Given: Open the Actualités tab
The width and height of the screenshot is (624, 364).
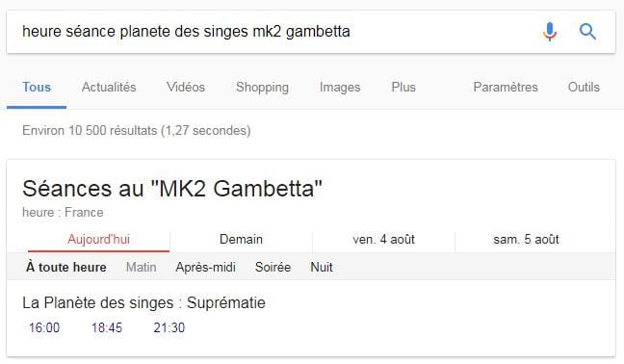Looking at the screenshot, I should point(109,87).
